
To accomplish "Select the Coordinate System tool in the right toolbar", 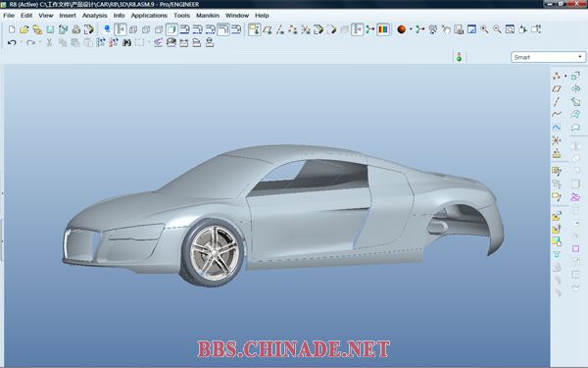I will (x=557, y=140).
